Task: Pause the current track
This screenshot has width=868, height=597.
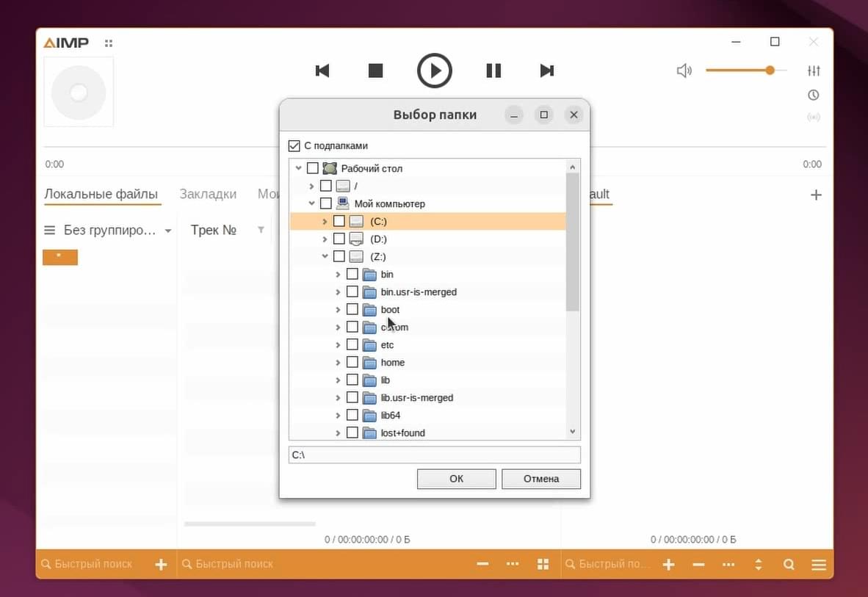Action: (493, 71)
